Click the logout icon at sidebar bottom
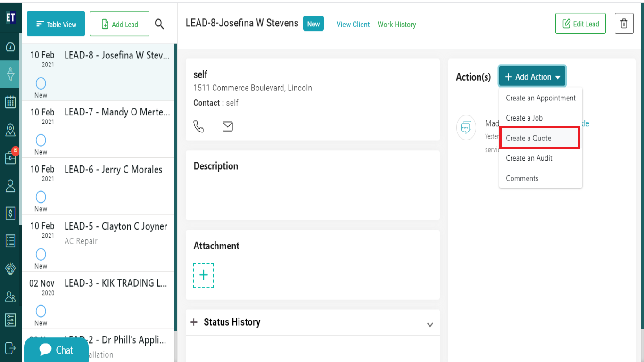The image size is (644, 362). (10, 348)
